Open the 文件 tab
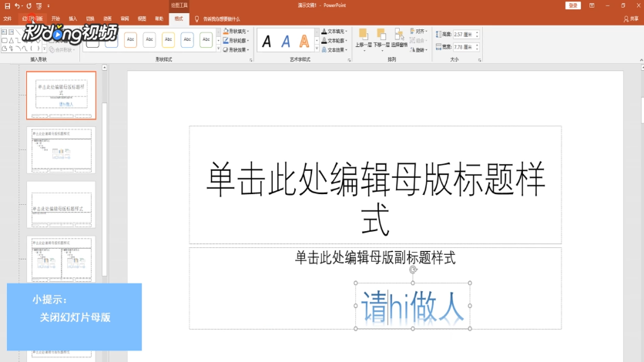Screen dimensions: 644x362 tap(8, 19)
